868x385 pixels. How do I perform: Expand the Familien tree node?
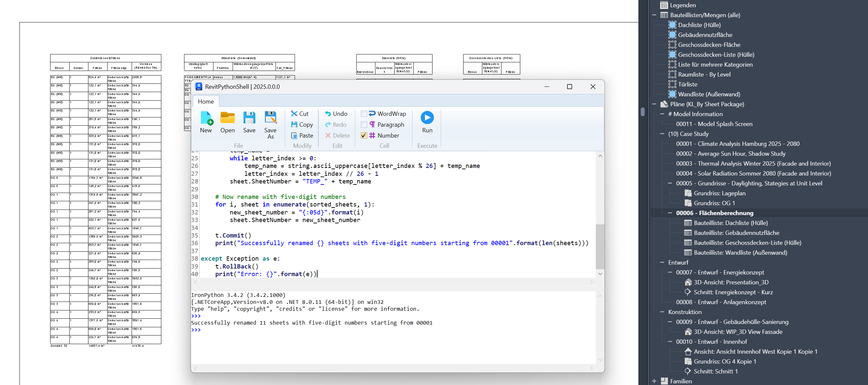click(x=654, y=381)
